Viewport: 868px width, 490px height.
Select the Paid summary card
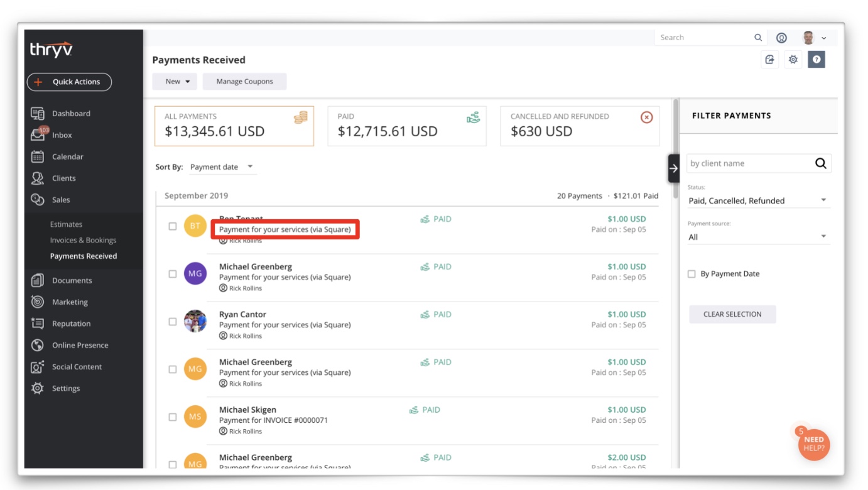407,126
